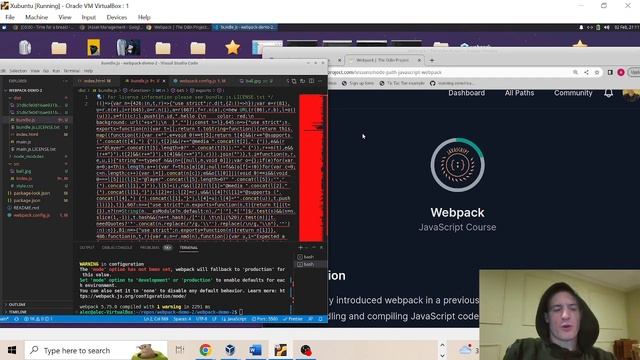Open the Help menu in VirtualBox
Image resolution: width=640 pixels, height=360 pixels.
144,17
